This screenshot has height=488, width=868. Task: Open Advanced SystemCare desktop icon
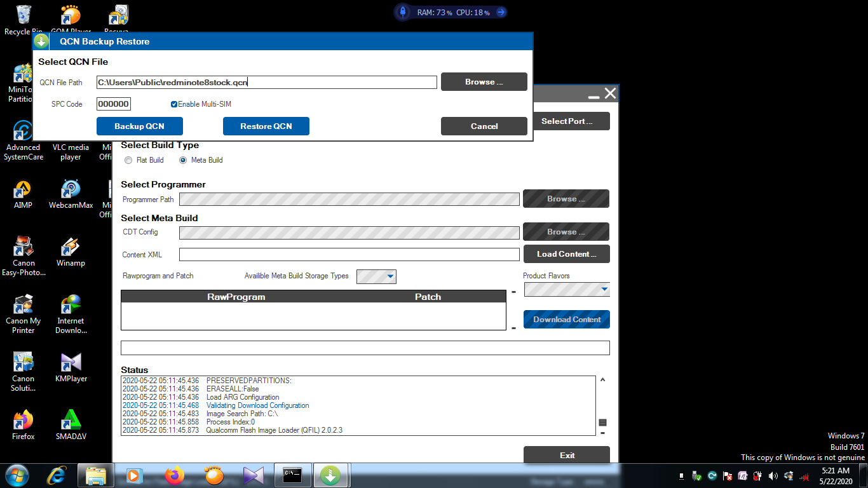pyautogui.click(x=24, y=140)
